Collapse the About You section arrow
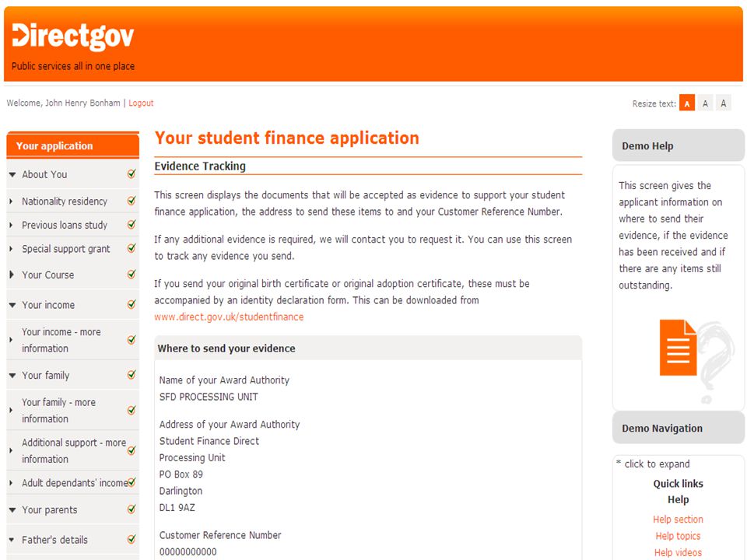 (12, 175)
